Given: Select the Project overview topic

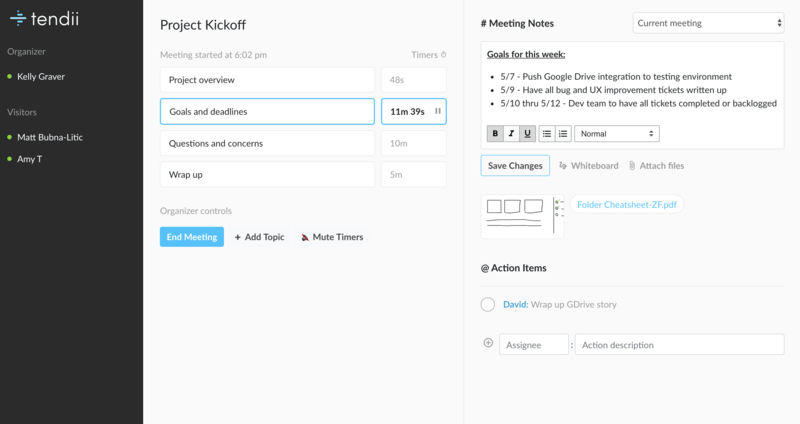Looking at the screenshot, I should point(267,80).
